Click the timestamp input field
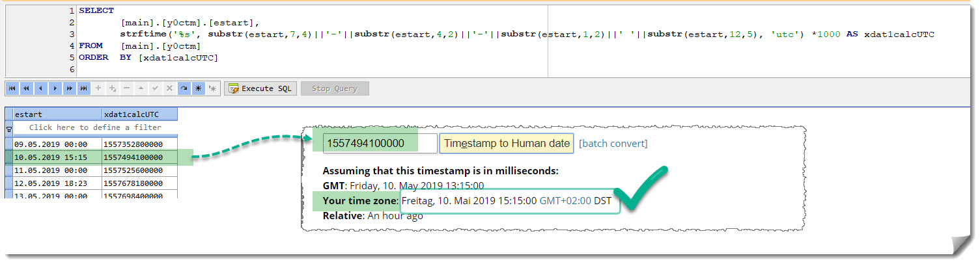Viewport: 980px width, 264px height. pos(380,144)
